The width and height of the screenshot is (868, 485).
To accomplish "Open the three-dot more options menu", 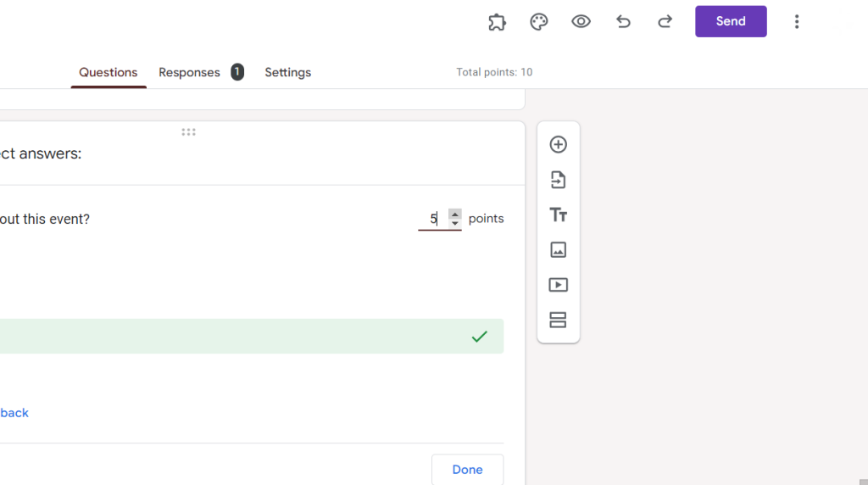I will (797, 21).
